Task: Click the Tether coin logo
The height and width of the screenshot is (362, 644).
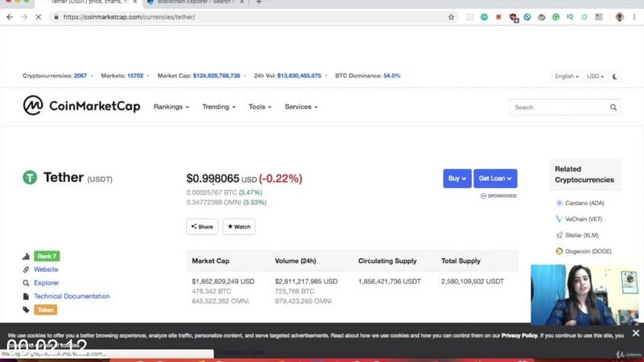Action: tap(30, 177)
